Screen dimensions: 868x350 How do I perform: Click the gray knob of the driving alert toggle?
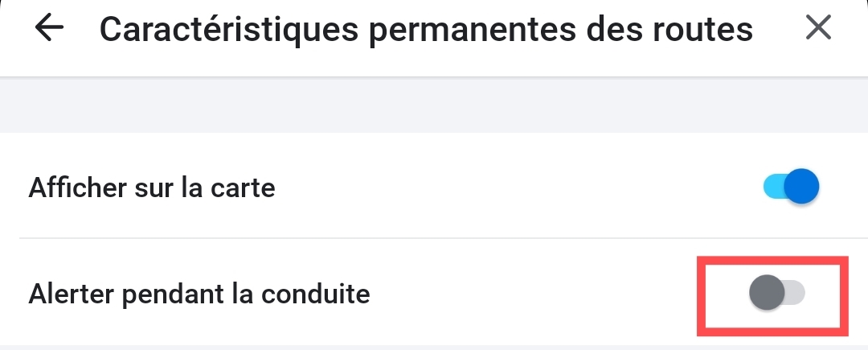(766, 293)
